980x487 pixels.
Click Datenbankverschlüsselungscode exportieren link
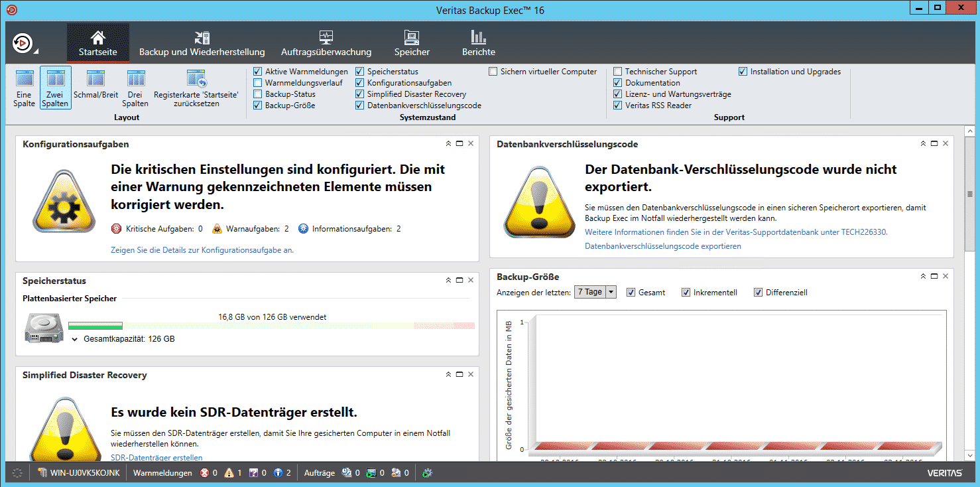point(663,246)
